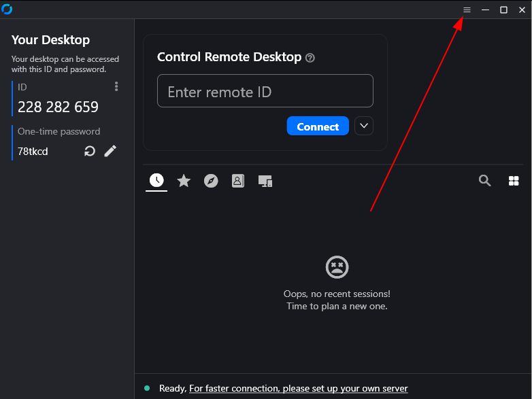The width and height of the screenshot is (532, 399).
Task: Close the RustDesk window
Action: coord(522,10)
